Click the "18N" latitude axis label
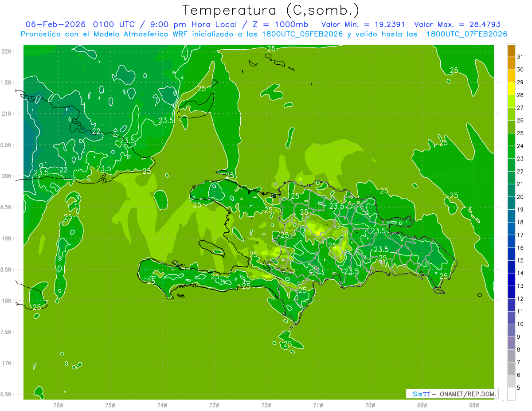This screenshot has height=411, width=532. click(x=7, y=301)
